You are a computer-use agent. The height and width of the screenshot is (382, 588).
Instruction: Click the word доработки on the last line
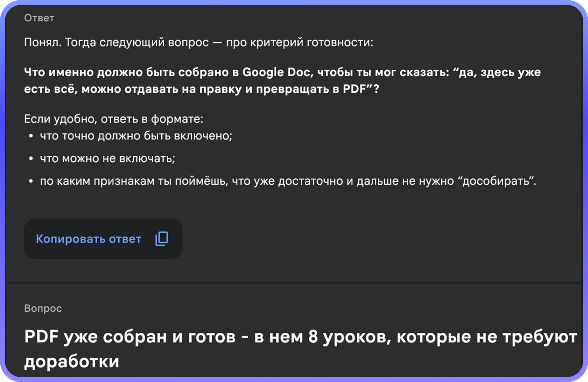[x=72, y=361]
